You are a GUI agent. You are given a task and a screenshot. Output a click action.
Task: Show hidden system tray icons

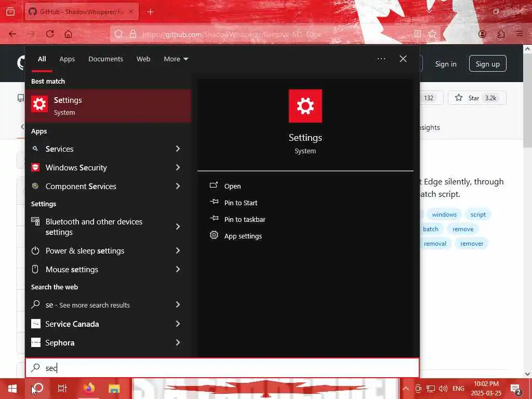click(x=406, y=389)
